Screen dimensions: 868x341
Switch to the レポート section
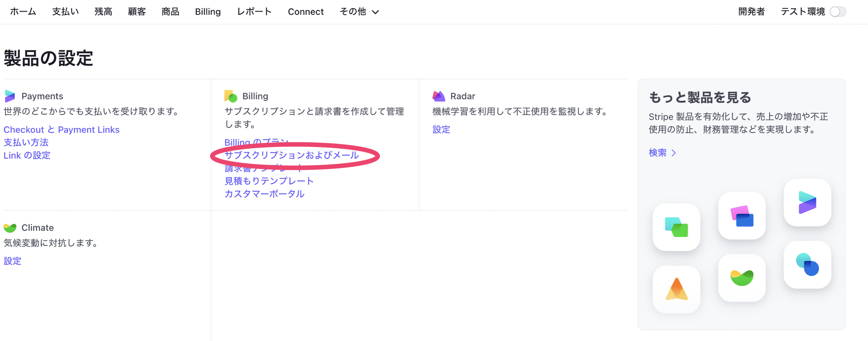254,11
